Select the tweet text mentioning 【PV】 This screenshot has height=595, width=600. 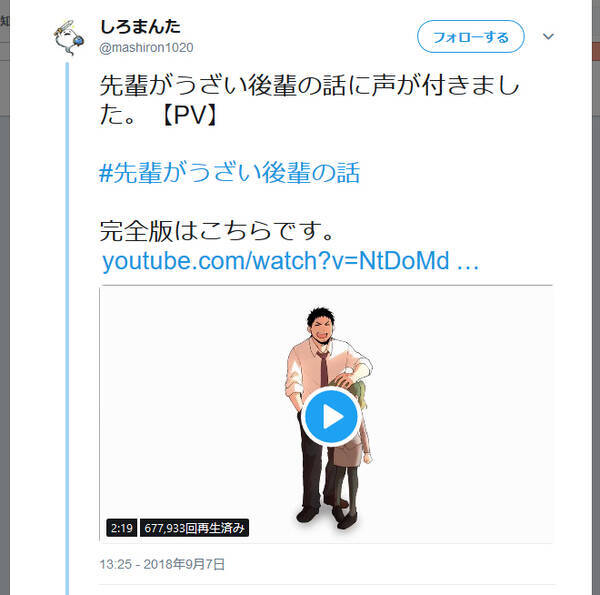[309, 99]
